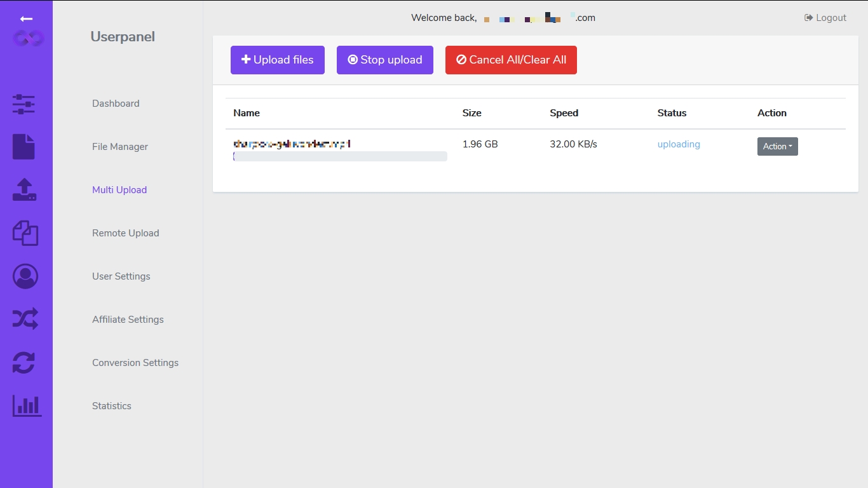The image size is (868, 488).
Task: Go to the Dashboard menu item
Action: (116, 104)
